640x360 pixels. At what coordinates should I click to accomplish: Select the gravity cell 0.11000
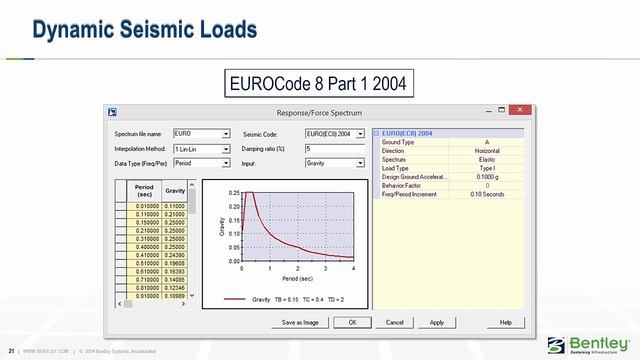175,206
